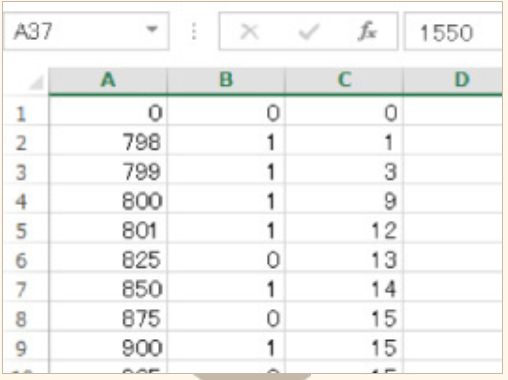Select column C header
Screen dimensions: 508x380
click(344, 81)
